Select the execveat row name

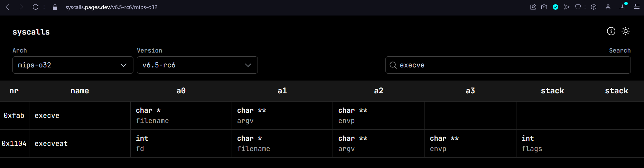51,143
